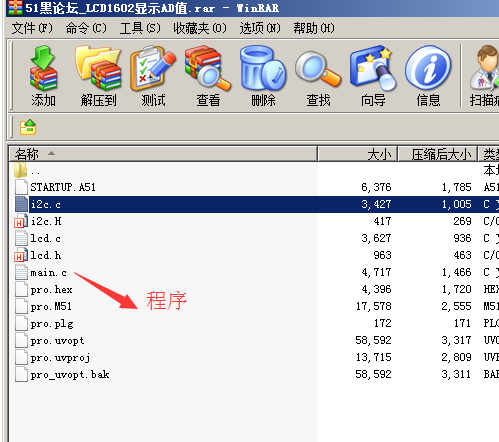Click size value 963 for lcd.h

(x=382, y=255)
